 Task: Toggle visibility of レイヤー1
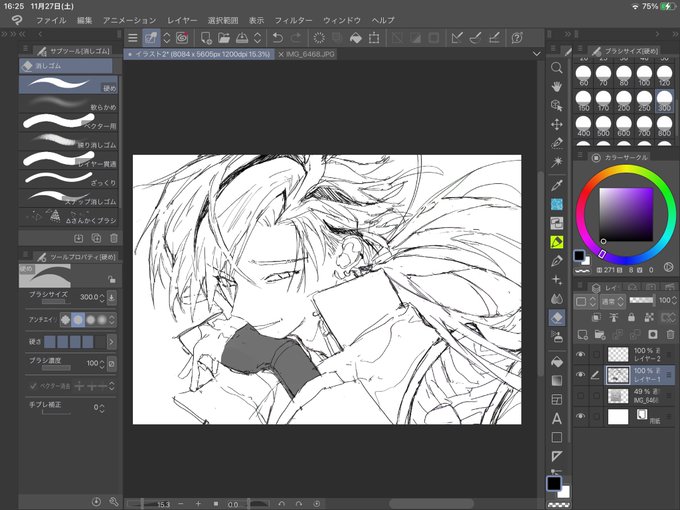pyautogui.click(x=580, y=375)
